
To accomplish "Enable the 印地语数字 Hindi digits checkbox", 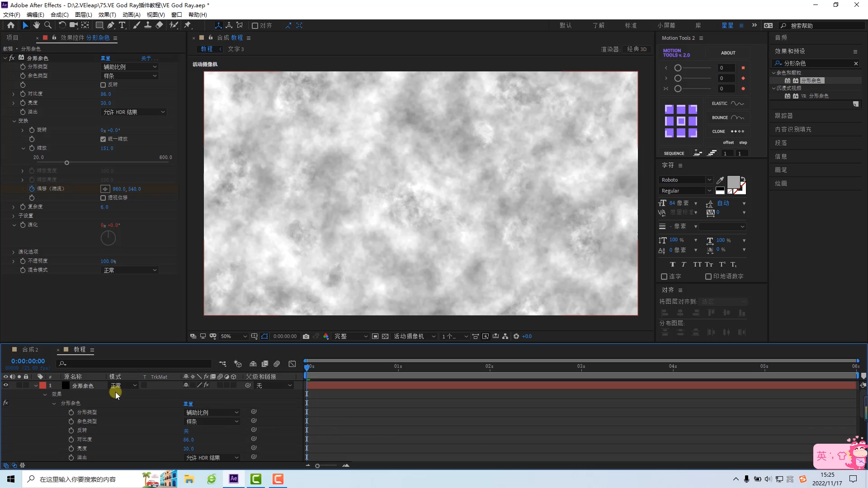I will tap(708, 277).
